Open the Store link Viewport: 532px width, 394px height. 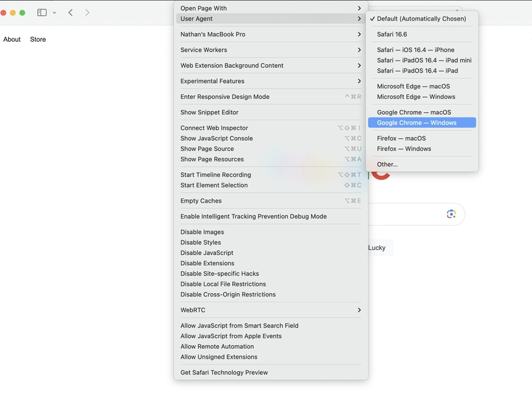38,39
